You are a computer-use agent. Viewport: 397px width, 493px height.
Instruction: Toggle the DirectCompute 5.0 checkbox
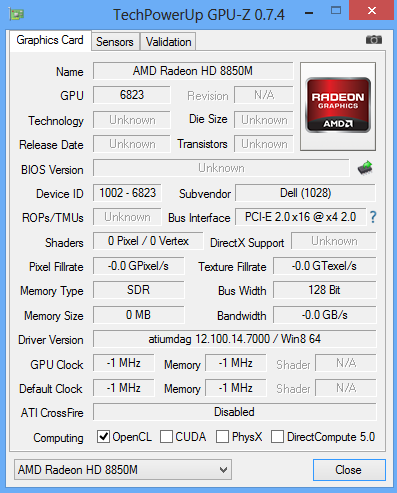point(277,436)
